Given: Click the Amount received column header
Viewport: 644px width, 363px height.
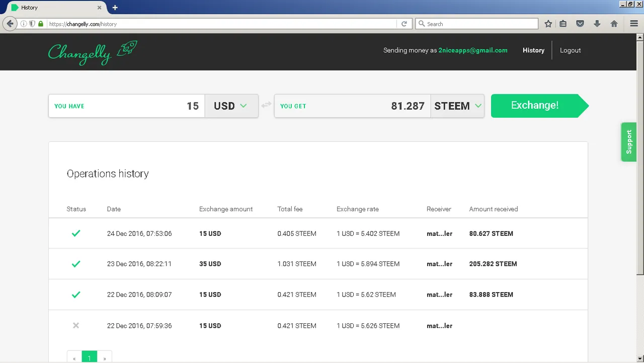Looking at the screenshot, I should (494, 209).
